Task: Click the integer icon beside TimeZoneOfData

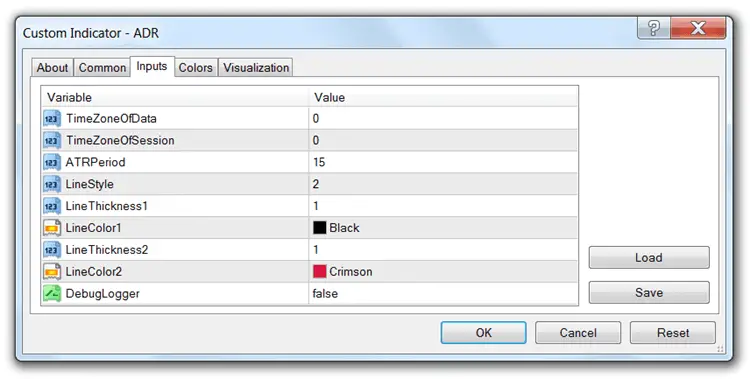Action: (52, 118)
